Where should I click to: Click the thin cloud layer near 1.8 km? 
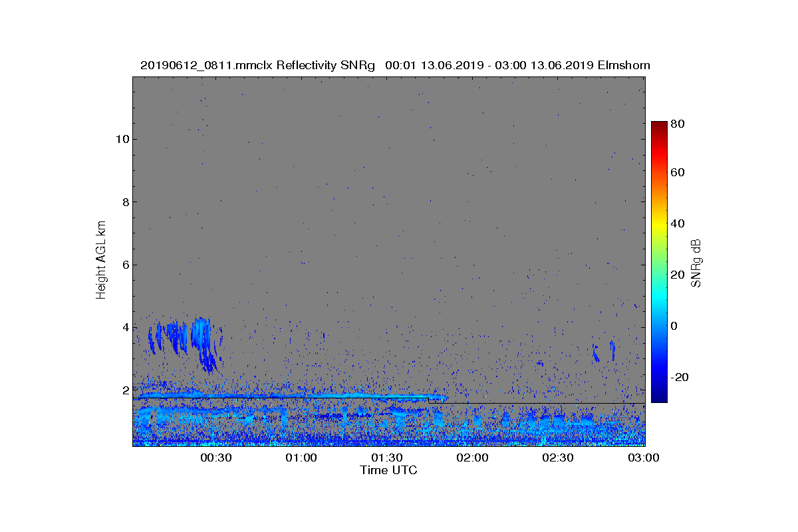coord(291,396)
